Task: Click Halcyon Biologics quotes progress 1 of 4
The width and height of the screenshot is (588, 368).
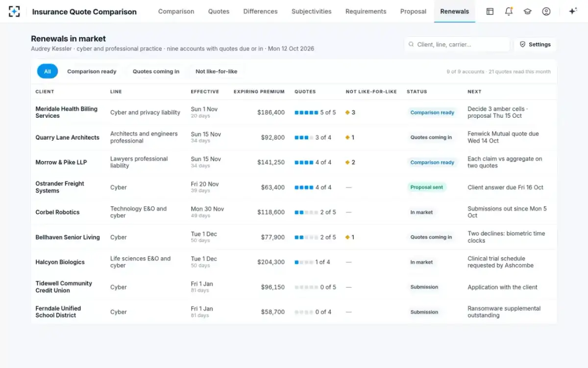Action: click(313, 262)
